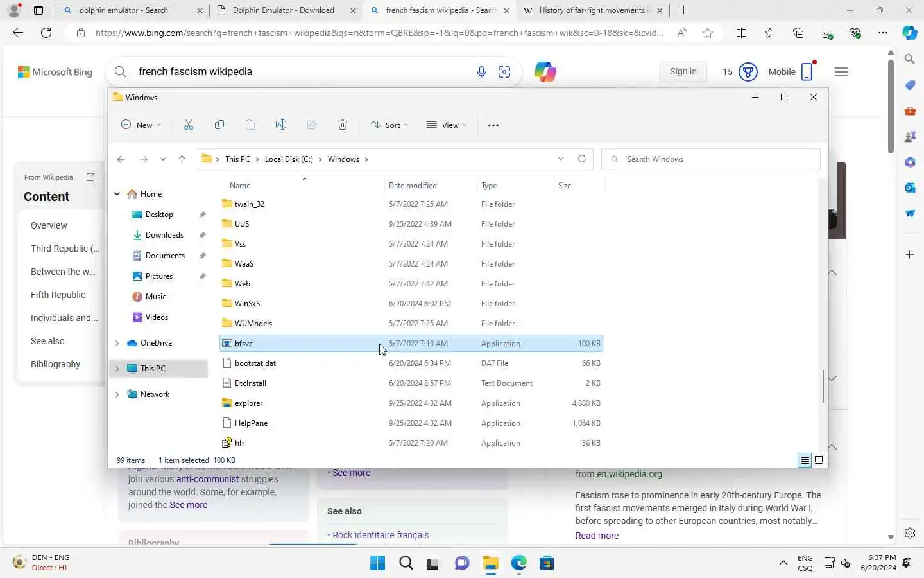Expand the OneDrive tree node
The image size is (924, 578).
click(x=117, y=343)
